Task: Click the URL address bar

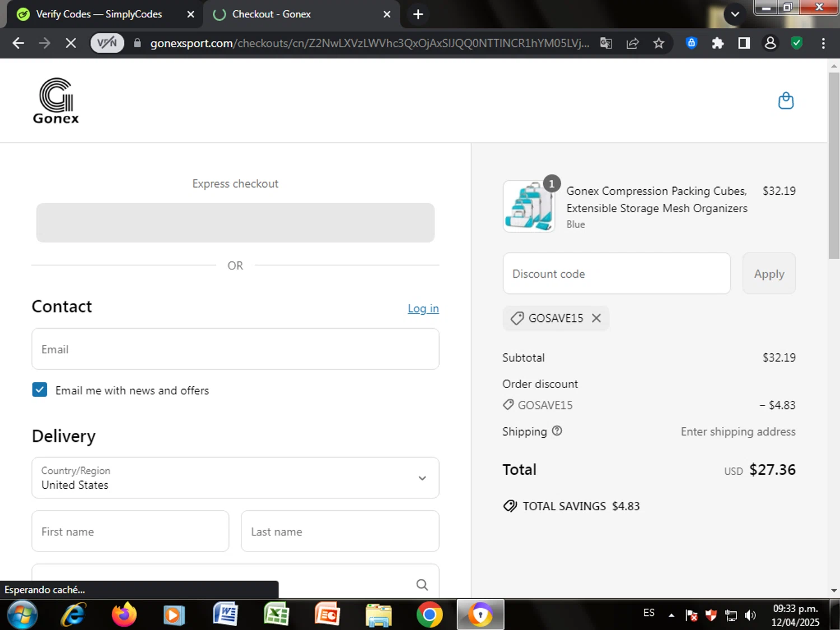Action: 370,43
